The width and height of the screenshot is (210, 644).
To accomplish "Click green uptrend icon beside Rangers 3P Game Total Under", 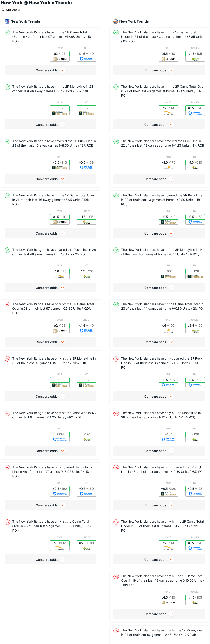I will tap(8, 32).
